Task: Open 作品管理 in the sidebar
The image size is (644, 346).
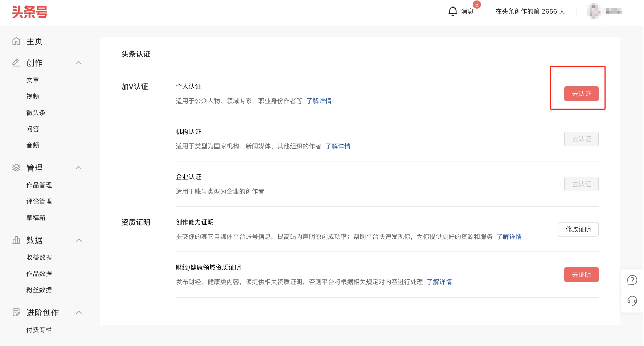Action: (x=39, y=185)
